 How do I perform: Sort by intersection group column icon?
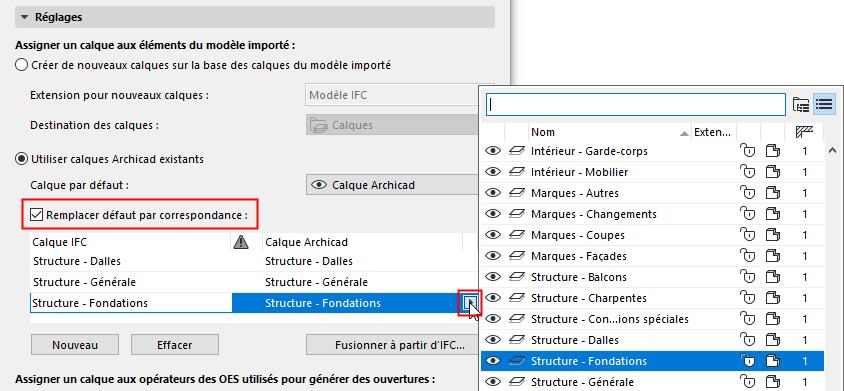tap(804, 132)
